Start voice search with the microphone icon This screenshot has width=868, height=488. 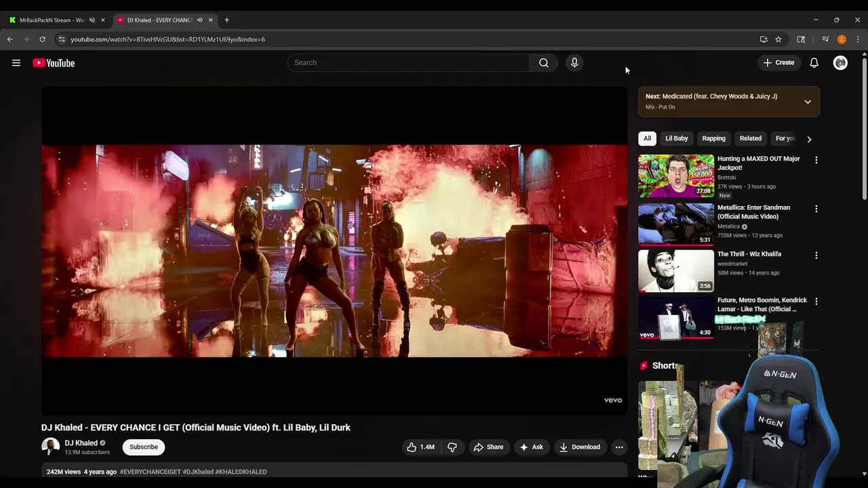tap(574, 63)
